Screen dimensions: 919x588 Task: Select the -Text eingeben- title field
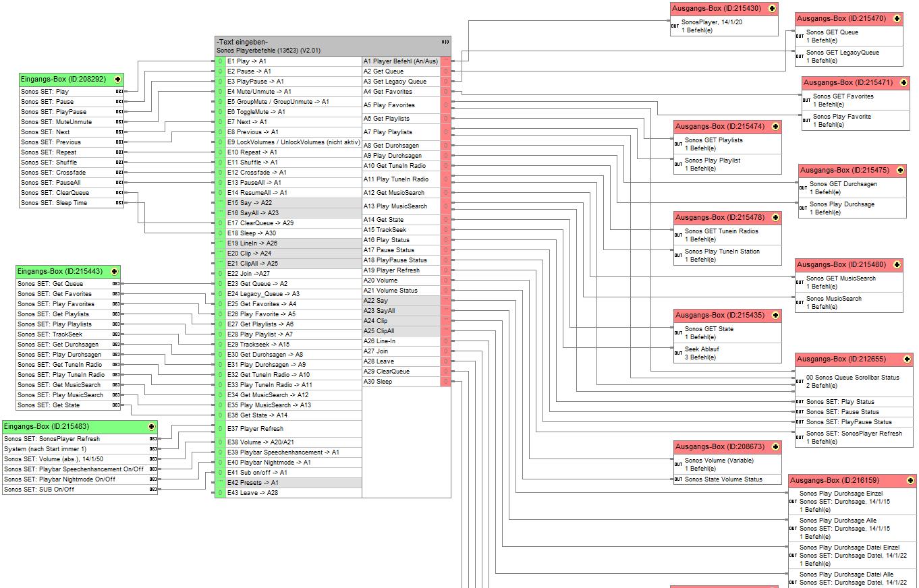243,42
